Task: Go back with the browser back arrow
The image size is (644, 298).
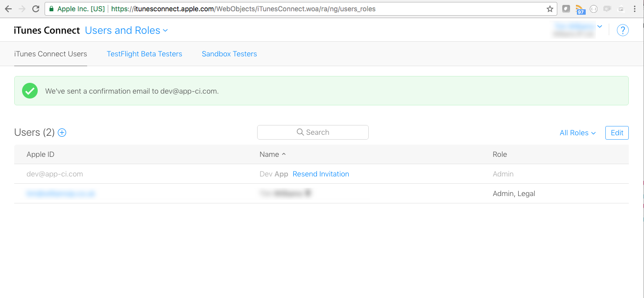Action: point(8,9)
